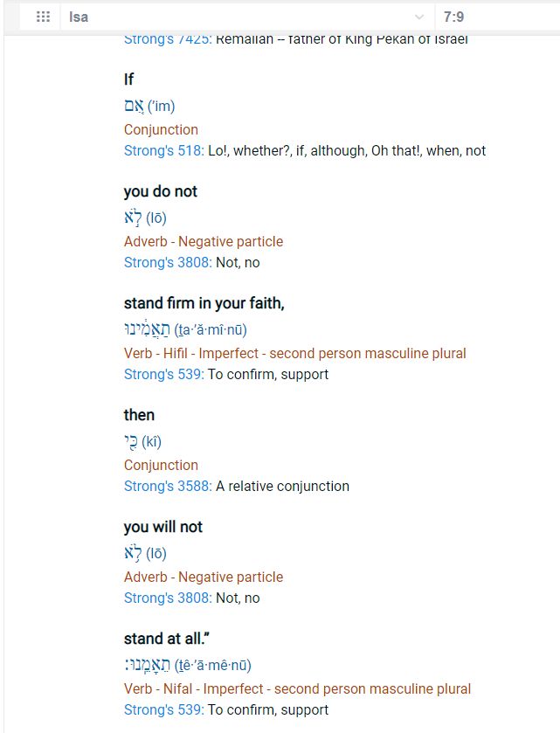
Task: Click the 7:9 verse reference field
Action: [x=494, y=17]
